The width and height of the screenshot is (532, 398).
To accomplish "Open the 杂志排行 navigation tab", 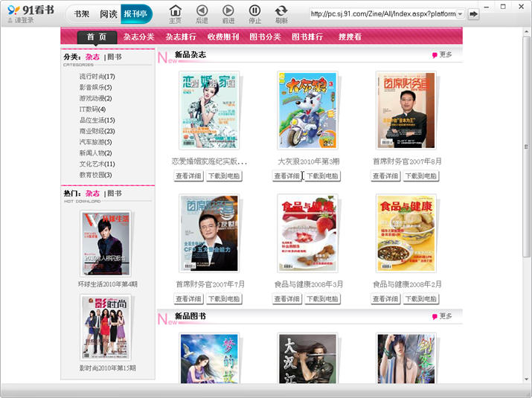I will [x=182, y=36].
